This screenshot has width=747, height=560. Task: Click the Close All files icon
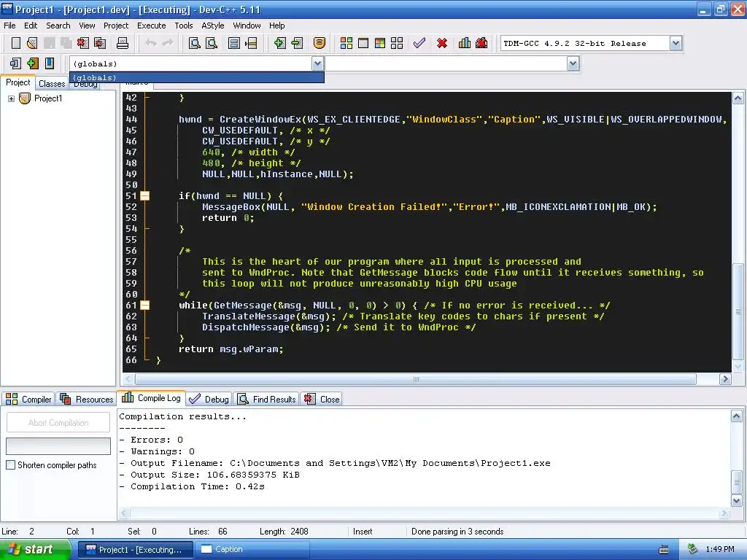point(100,43)
